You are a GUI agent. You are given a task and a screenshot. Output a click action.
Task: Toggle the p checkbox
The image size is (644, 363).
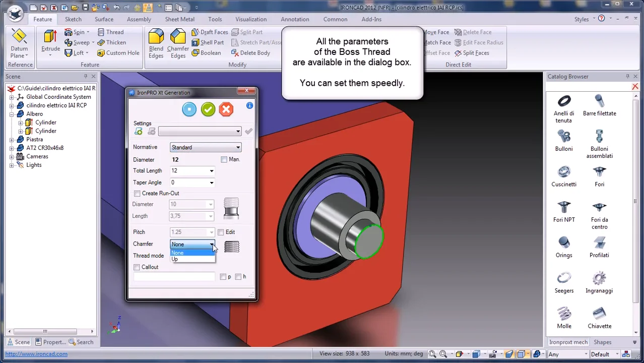223,277
